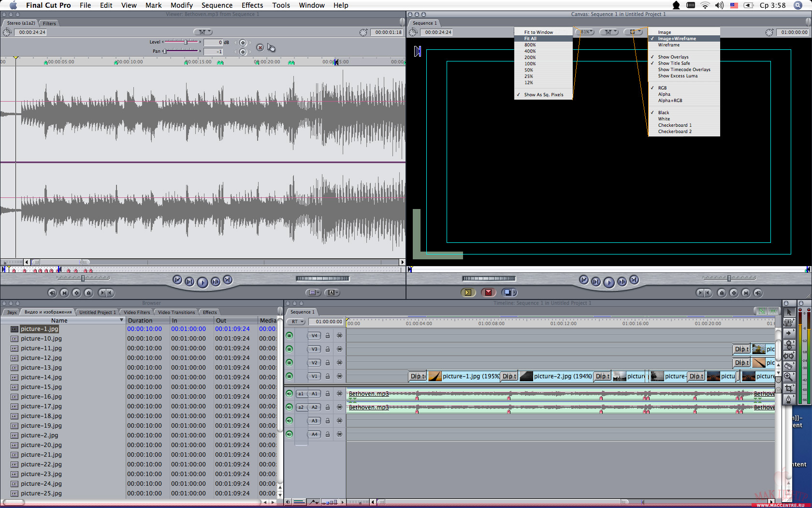Play the Canvas sequence
This screenshot has width=812, height=508.
[609, 282]
